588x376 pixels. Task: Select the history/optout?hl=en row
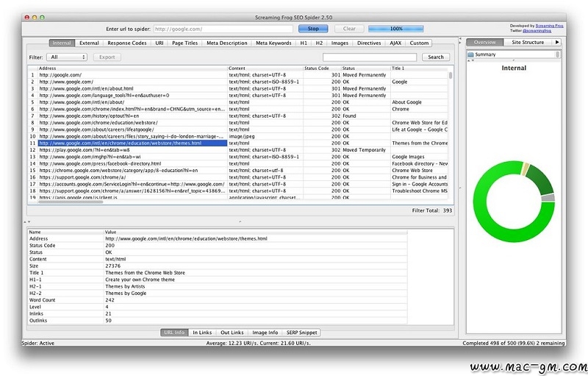tap(237, 116)
